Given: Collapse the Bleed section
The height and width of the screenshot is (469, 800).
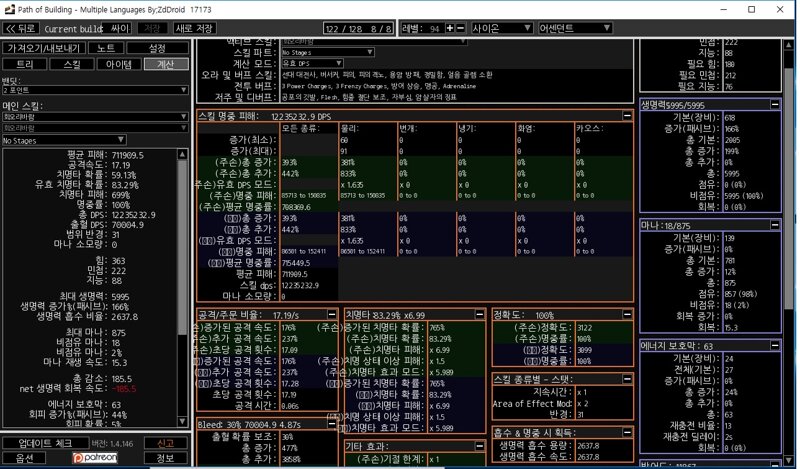Looking at the screenshot, I should click(x=332, y=424).
